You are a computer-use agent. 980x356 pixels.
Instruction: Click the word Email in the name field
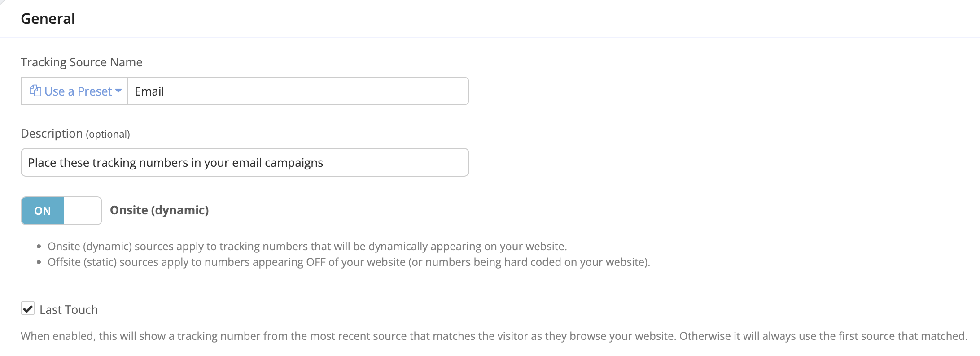tap(149, 91)
